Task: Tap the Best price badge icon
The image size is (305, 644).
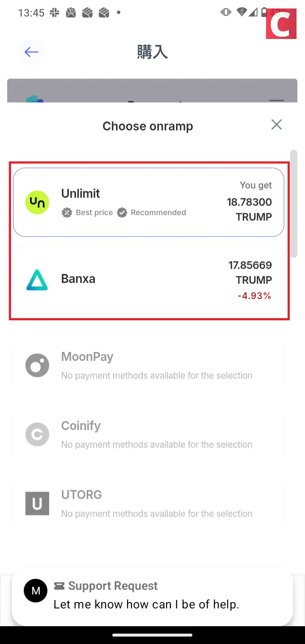Action: coord(67,213)
